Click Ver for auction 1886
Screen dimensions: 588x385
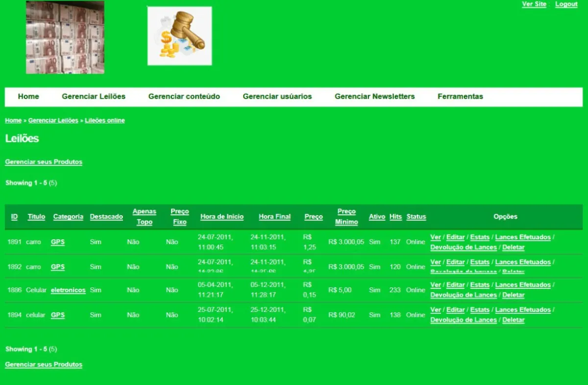click(436, 285)
